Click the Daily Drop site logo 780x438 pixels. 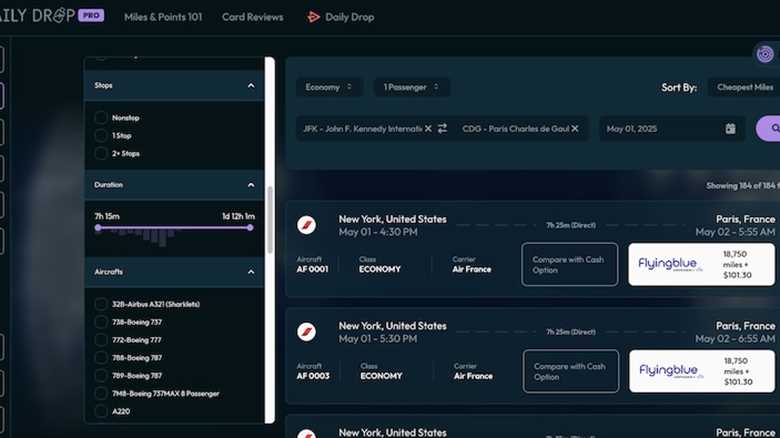tap(37, 15)
